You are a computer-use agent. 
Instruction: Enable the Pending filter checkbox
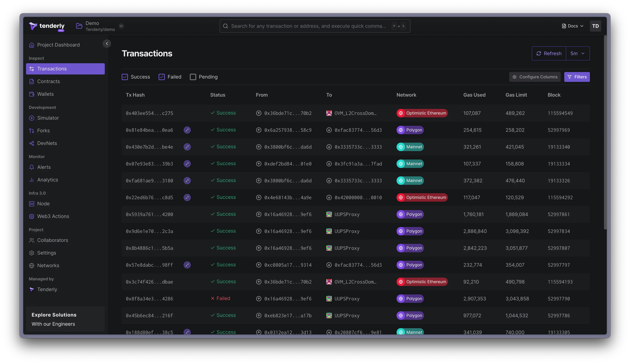193,77
